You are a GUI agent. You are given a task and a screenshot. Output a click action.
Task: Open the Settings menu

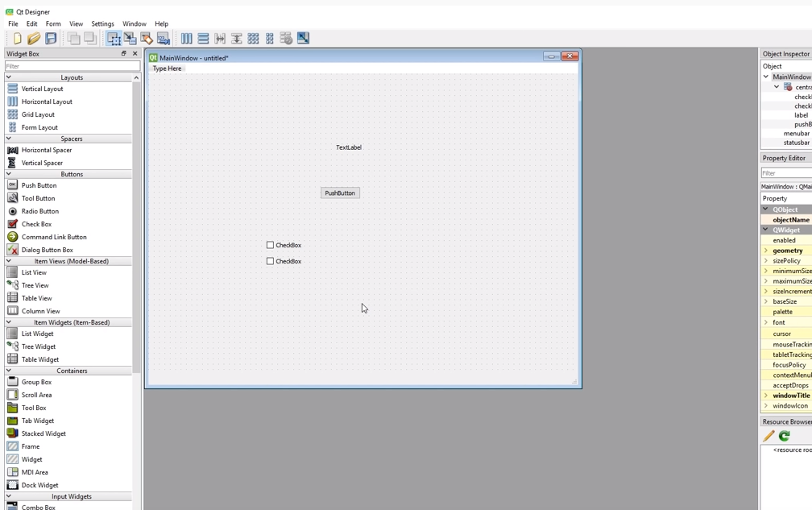point(102,23)
